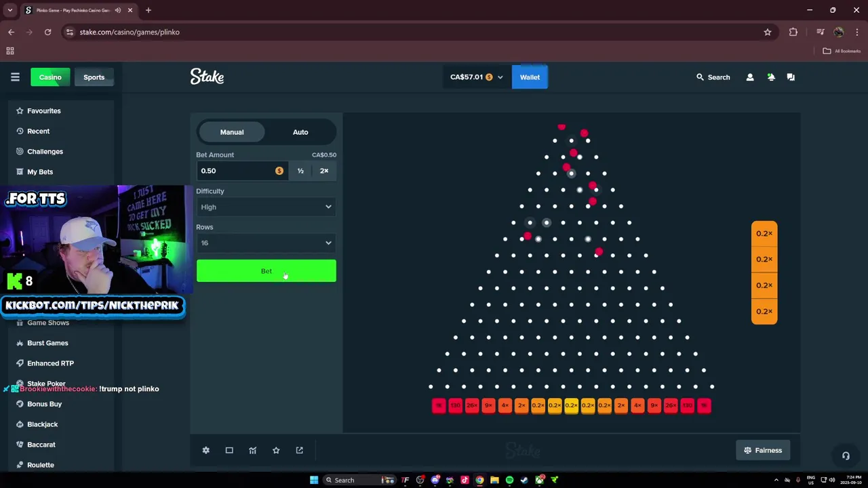Open the chat panel icon

pyautogui.click(x=791, y=77)
